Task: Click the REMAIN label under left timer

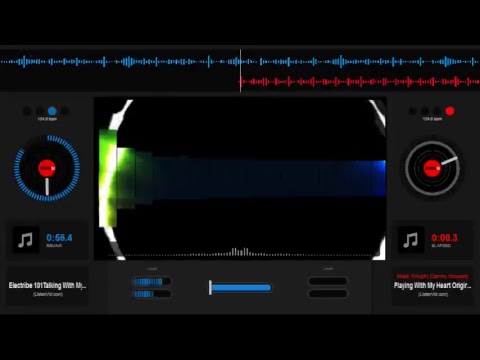Action: 54,246
